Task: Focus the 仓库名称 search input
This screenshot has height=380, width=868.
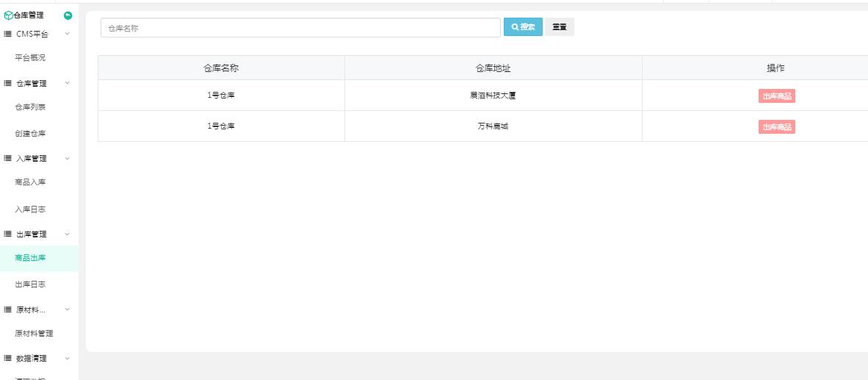Action: coord(300,28)
